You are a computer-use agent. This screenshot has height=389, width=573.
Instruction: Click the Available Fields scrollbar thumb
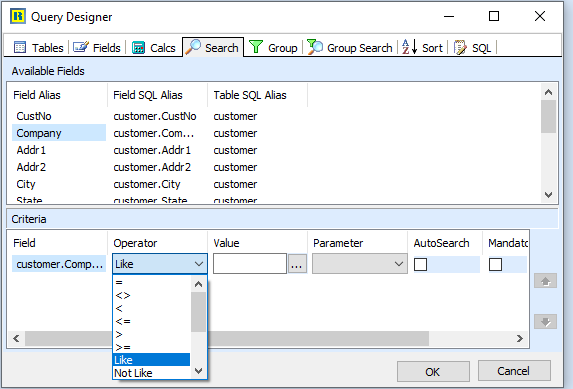[x=548, y=117]
